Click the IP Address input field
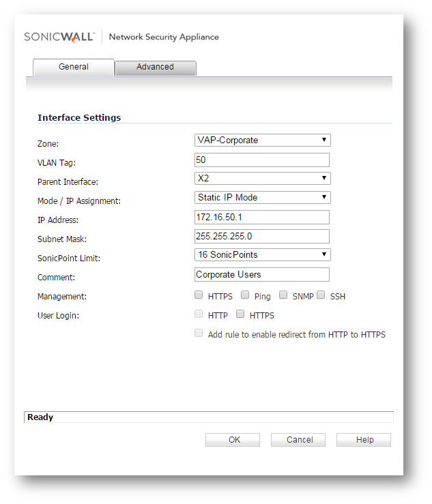 click(262, 217)
